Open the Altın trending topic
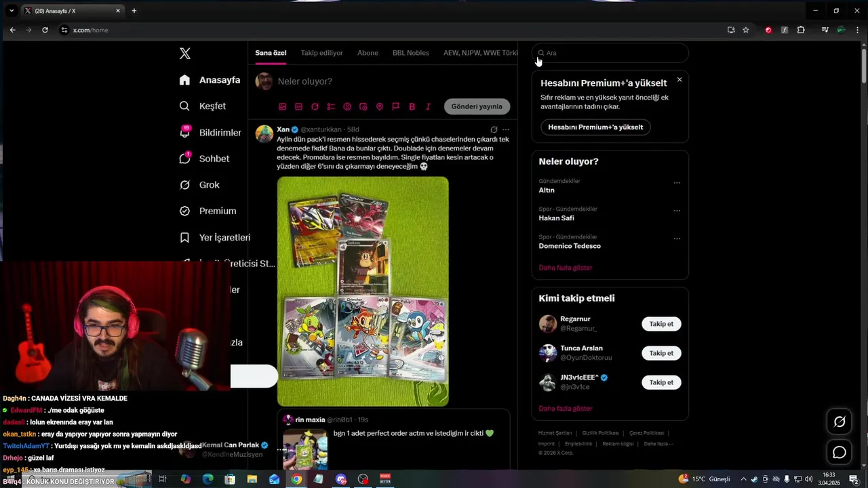The image size is (868, 488). 547,190
